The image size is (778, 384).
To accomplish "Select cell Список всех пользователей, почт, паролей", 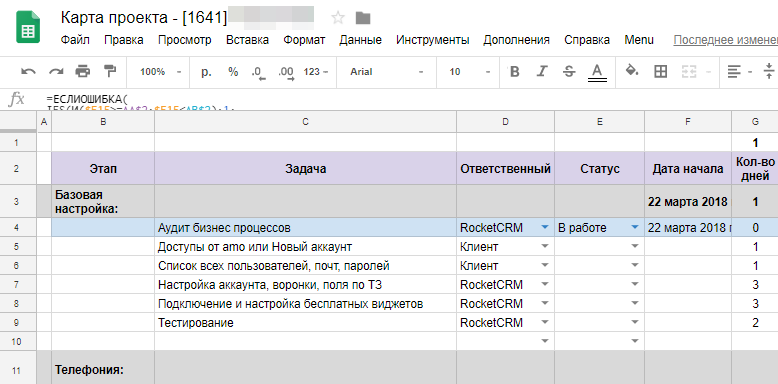I will pyautogui.click(x=305, y=265).
